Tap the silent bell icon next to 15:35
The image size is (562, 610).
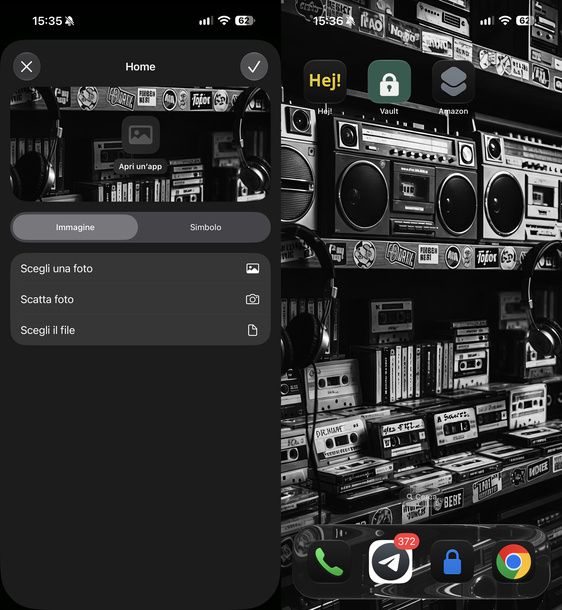point(70,21)
